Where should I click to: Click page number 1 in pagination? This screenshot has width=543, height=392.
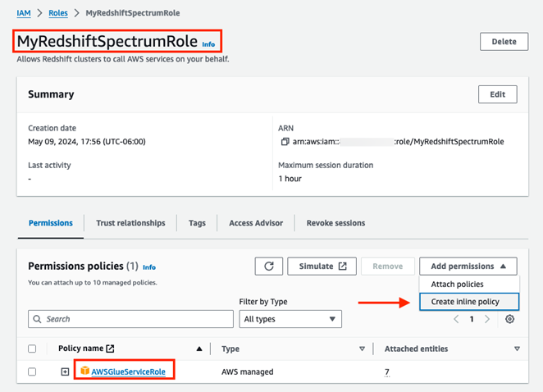click(472, 319)
